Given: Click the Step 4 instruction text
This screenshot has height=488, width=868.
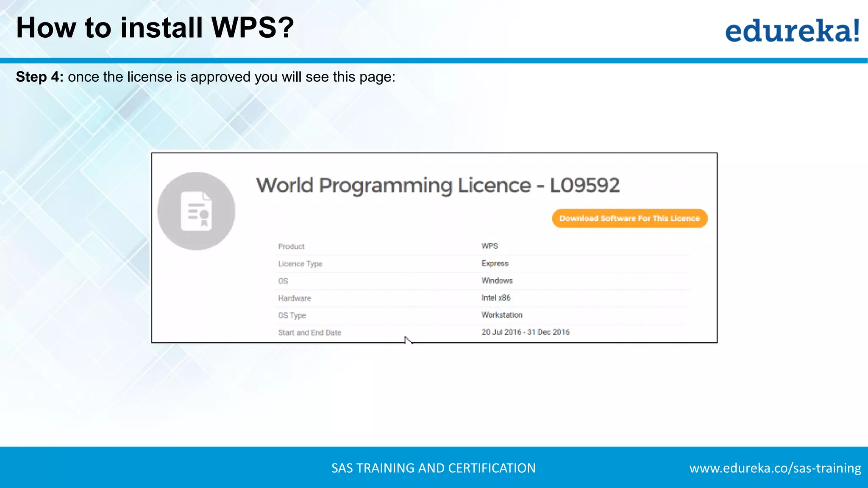Looking at the screenshot, I should 206,77.
